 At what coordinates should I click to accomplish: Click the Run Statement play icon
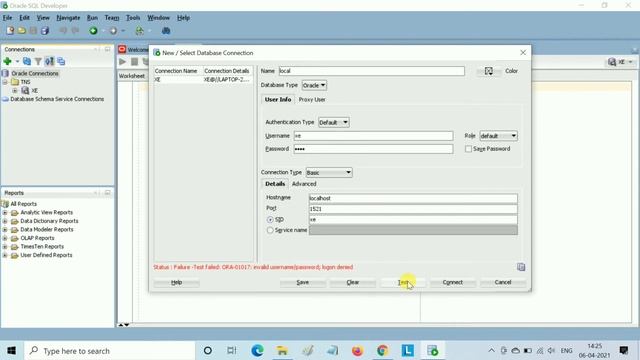coord(122,62)
